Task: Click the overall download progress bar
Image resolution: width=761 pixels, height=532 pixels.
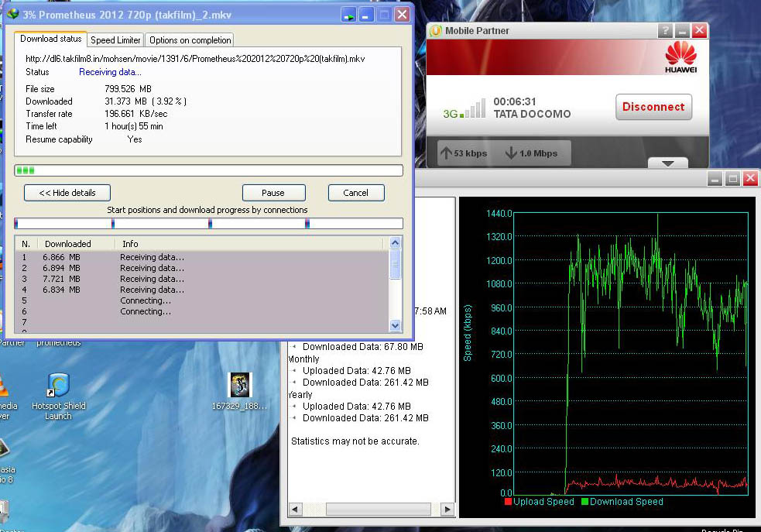Action: [209, 170]
